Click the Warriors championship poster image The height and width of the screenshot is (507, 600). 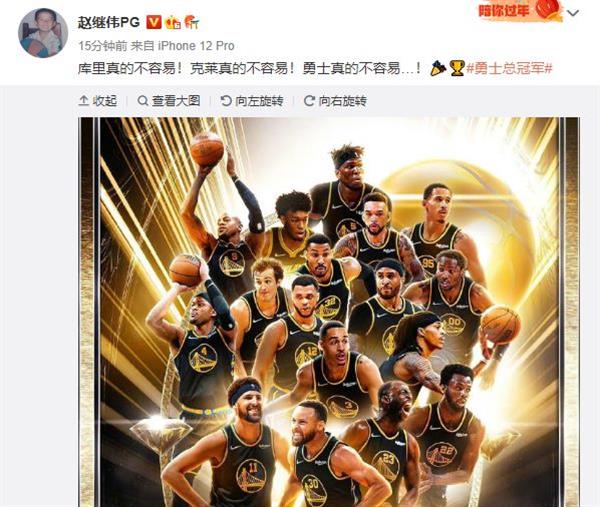(x=329, y=312)
